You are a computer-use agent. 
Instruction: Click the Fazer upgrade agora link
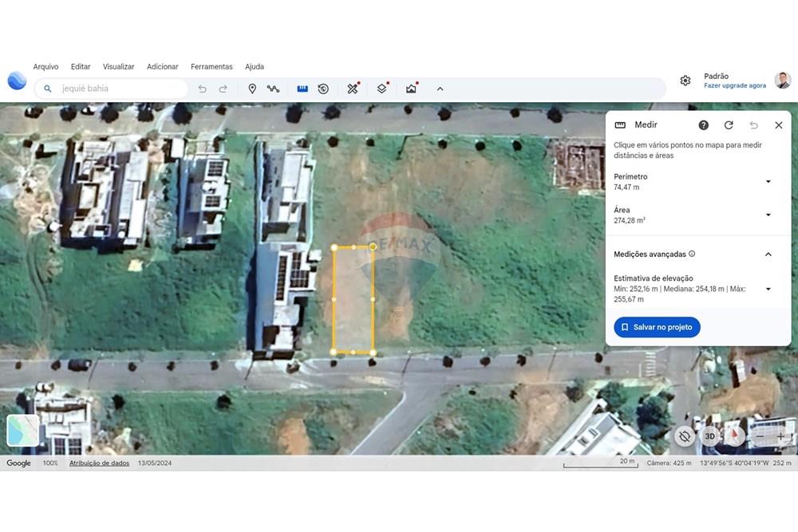[x=734, y=85]
